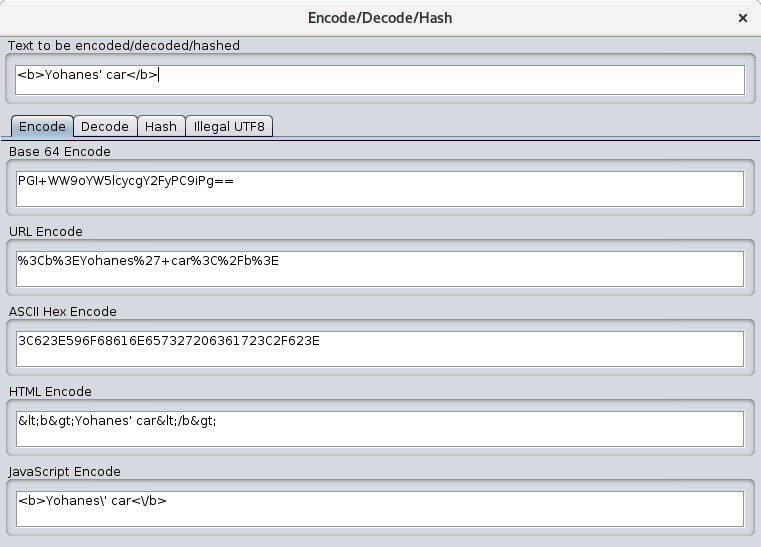Click inside the Base 64 Encode output field
Screen dimensions: 761x547
point(380,188)
